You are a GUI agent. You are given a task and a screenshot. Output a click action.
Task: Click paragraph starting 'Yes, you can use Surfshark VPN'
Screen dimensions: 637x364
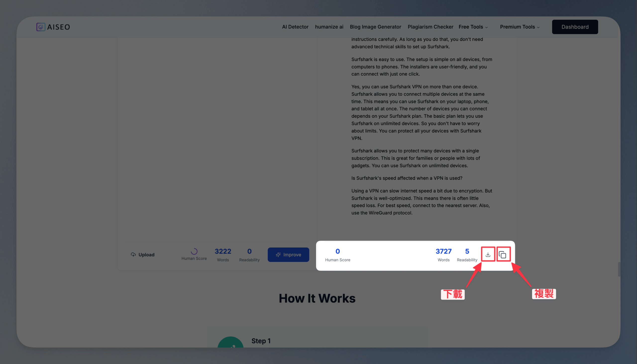420,112
